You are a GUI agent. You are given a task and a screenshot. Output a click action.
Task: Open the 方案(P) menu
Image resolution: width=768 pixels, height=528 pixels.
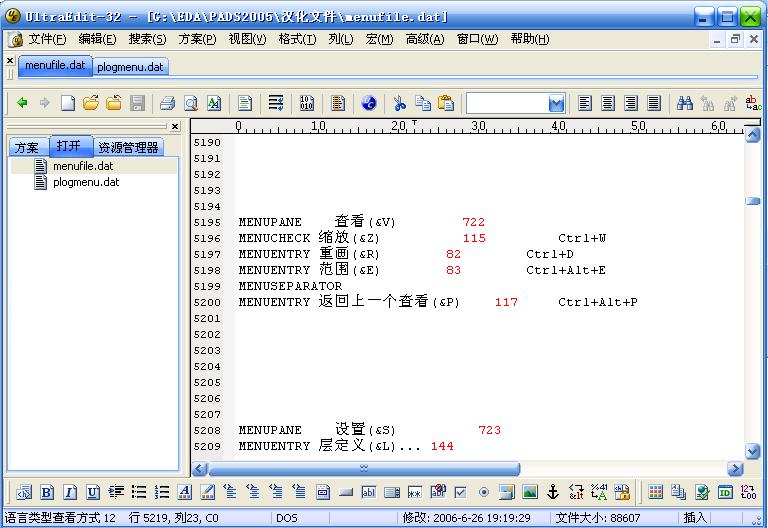tap(197, 39)
